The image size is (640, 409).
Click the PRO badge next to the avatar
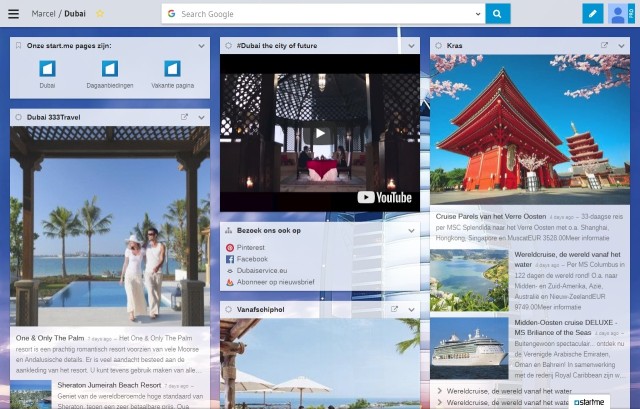631,14
